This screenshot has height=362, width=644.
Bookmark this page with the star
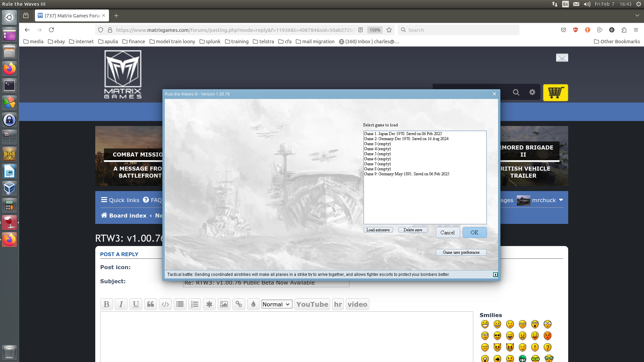click(389, 30)
